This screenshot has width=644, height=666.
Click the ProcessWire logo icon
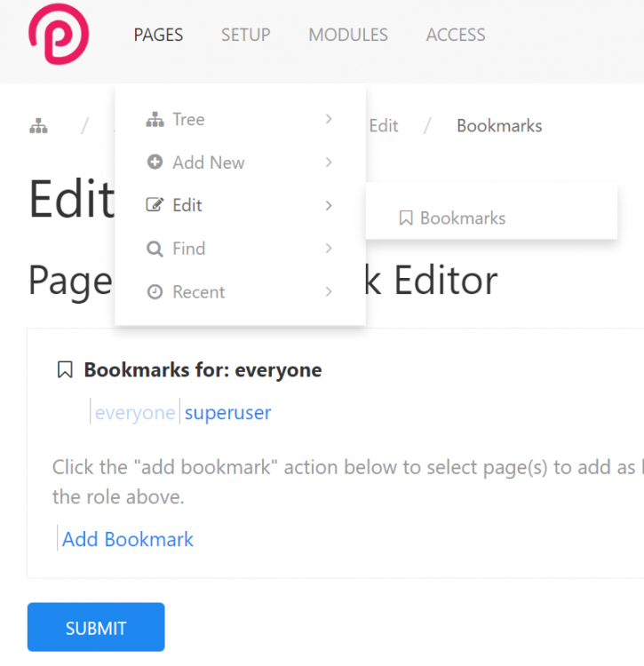point(58,35)
